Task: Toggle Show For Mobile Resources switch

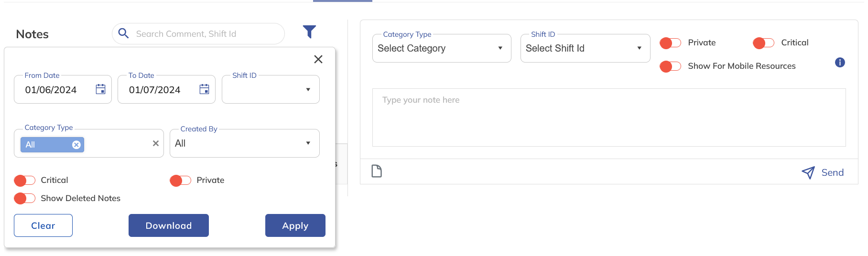Action: tap(670, 66)
